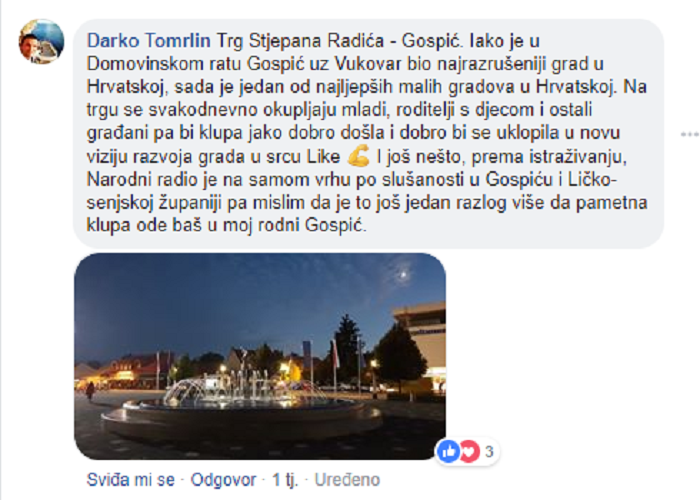Click the flags on poles in photo

click(321, 357)
